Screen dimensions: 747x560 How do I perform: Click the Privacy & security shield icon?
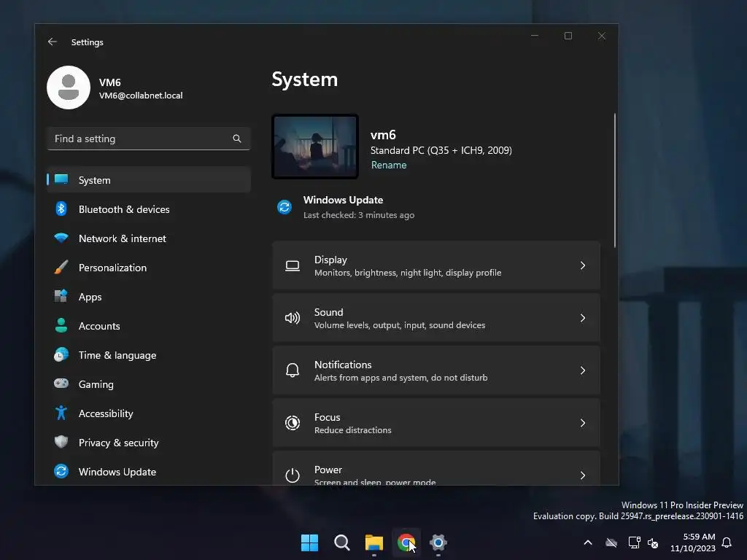pyautogui.click(x=61, y=442)
